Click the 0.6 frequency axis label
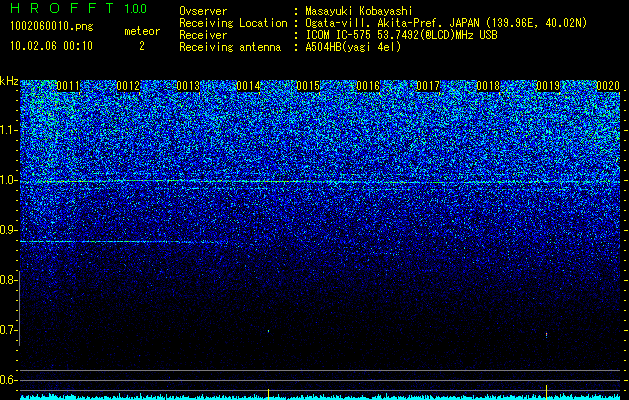This screenshot has height=400, width=629. pos(7,380)
